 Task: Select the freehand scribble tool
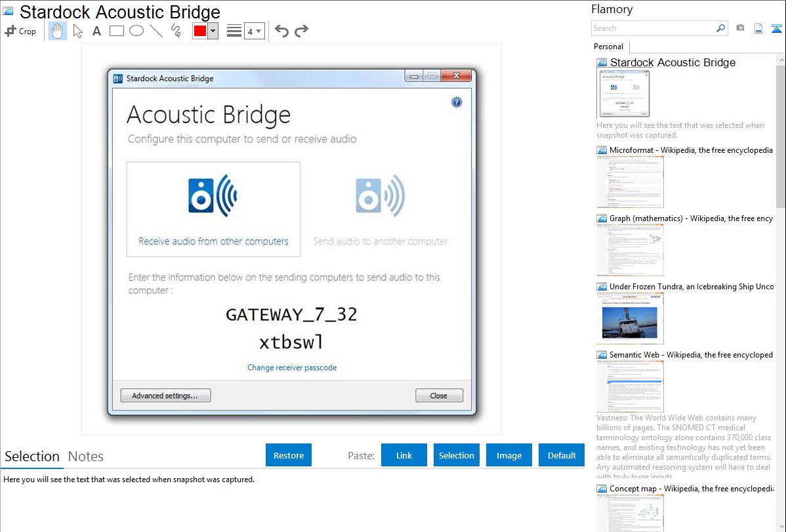click(x=176, y=31)
